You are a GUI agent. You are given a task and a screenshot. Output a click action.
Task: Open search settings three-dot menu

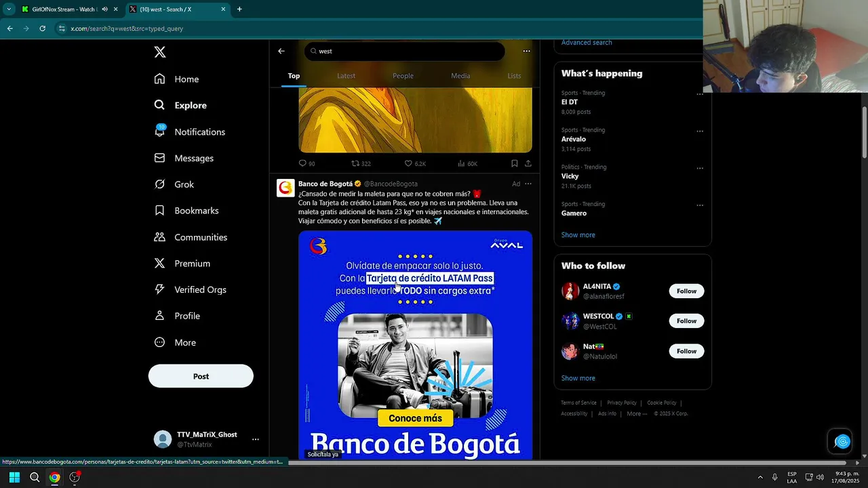pos(526,51)
